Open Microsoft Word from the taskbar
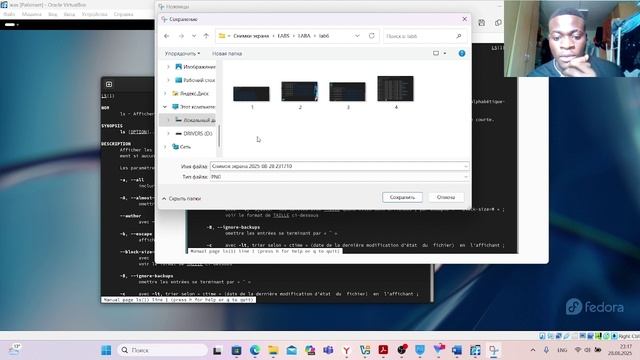The image size is (640, 360). (x=457, y=350)
